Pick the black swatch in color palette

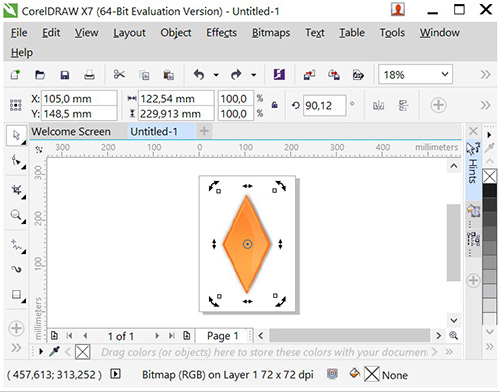489,190
